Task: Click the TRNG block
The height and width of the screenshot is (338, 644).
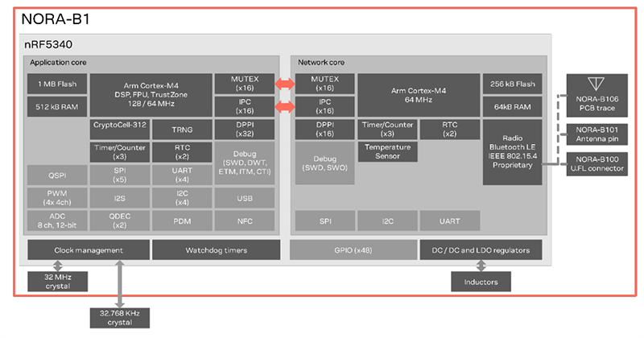Action: pyautogui.click(x=182, y=130)
